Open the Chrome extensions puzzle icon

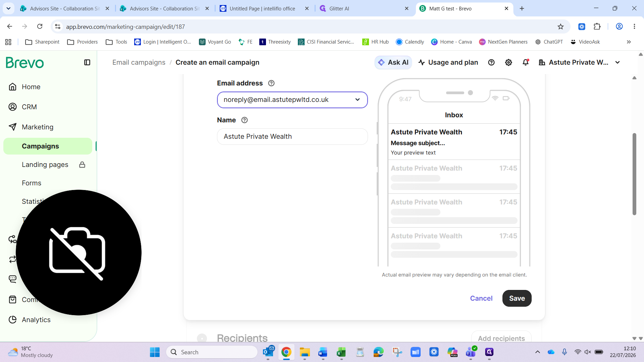click(597, 26)
